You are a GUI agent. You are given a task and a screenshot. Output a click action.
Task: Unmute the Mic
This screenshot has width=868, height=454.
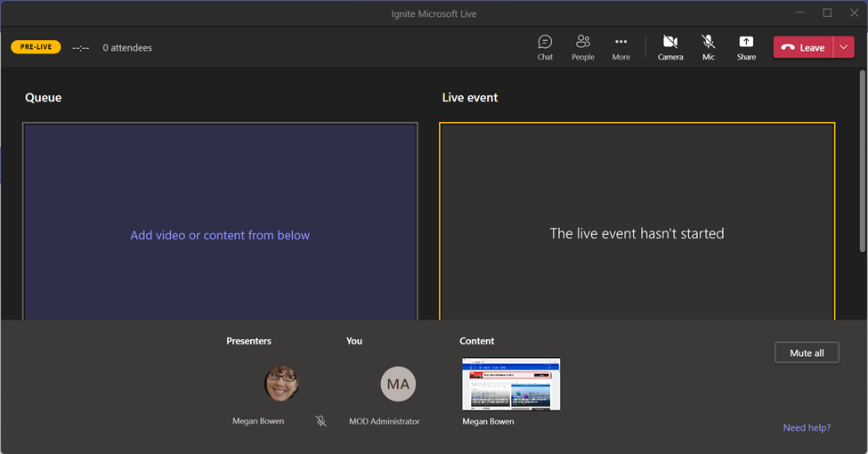point(709,47)
